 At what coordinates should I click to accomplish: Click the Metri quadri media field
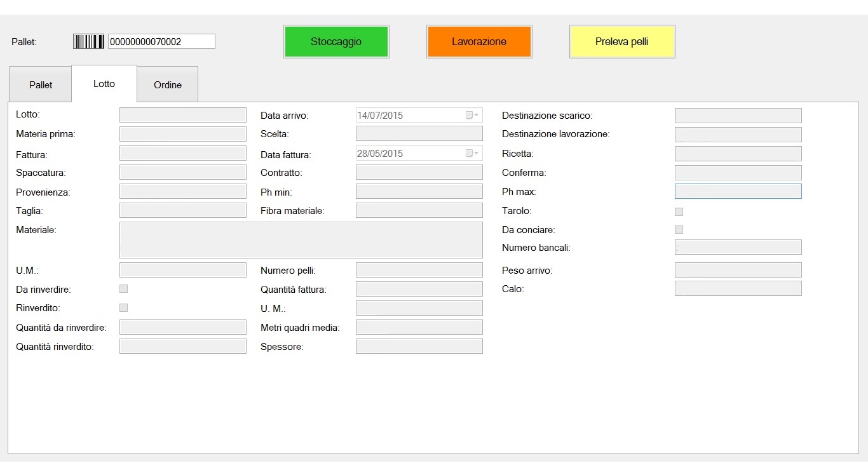pyautogui.click(x=419, y=327)
